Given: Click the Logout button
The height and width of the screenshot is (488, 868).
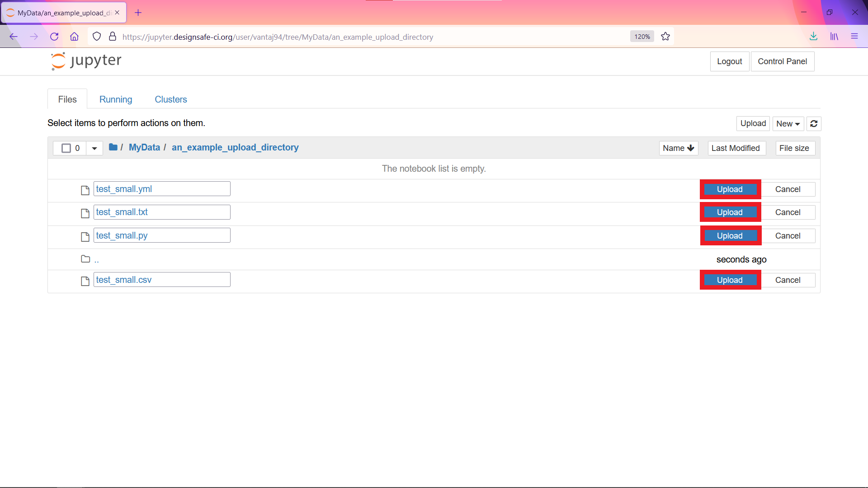Looking at the screenshot, I should 730,61.
